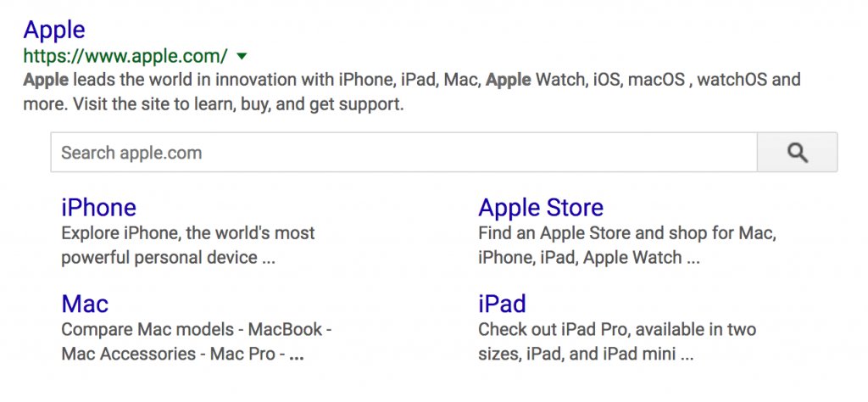Viewport: 868px width, 402px height.
Task: Open the Mac sitelink heading
Action: pyautogui.click(x=85, y=304)
